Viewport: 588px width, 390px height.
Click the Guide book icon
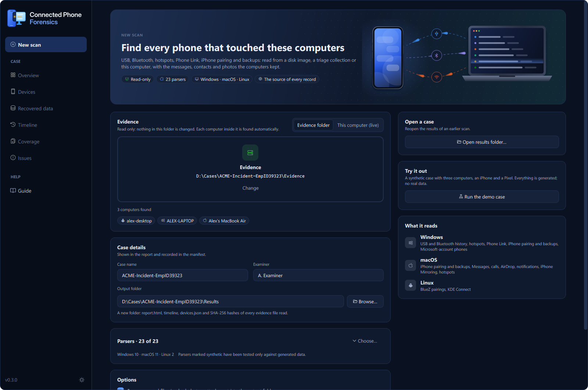13,190
